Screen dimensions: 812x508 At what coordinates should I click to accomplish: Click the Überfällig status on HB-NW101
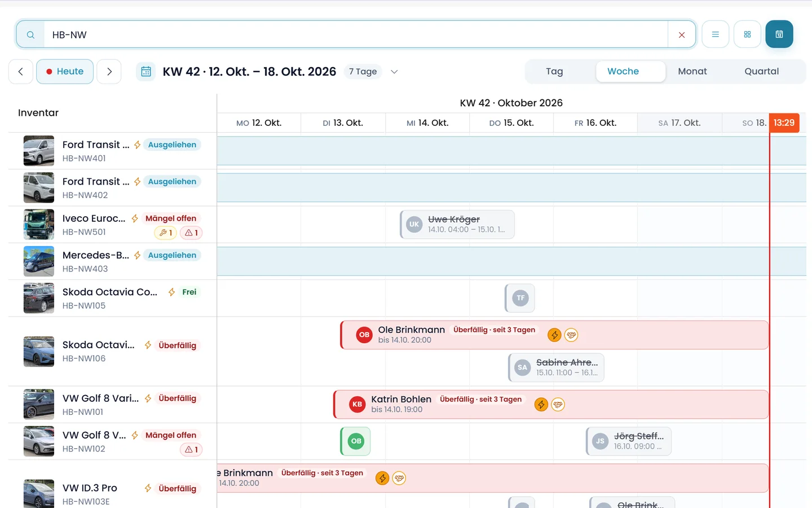(177, 398)
